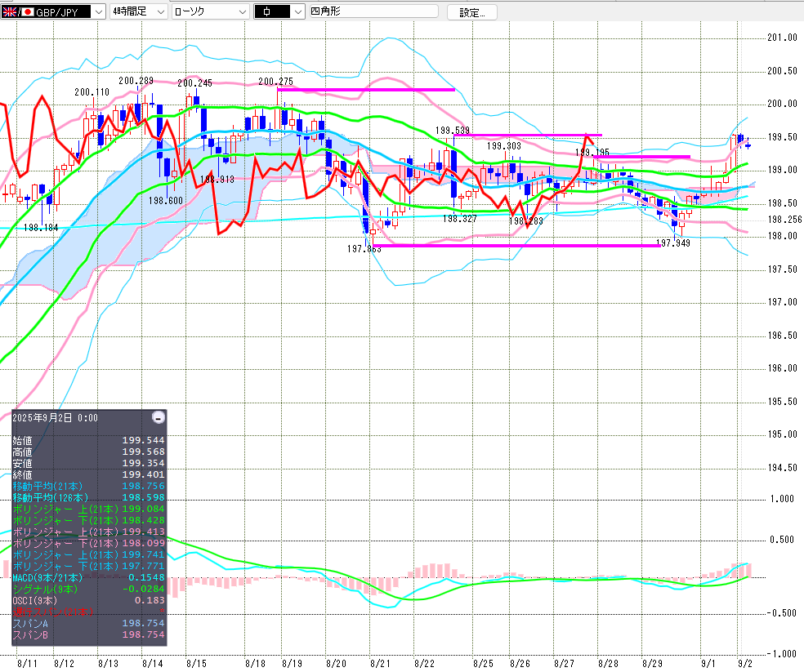Click the blue ボリンジャー 上(21本) 199.741 row
This screenshot has height=672, width=804.
(x=89, y=554)
